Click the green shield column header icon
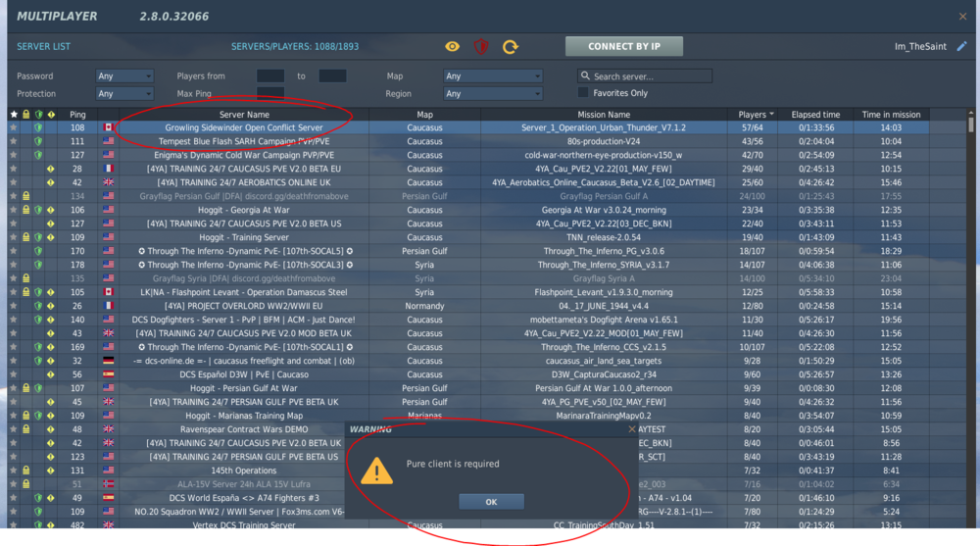Viewport: 980px width, 546px height. click(39, 115)
